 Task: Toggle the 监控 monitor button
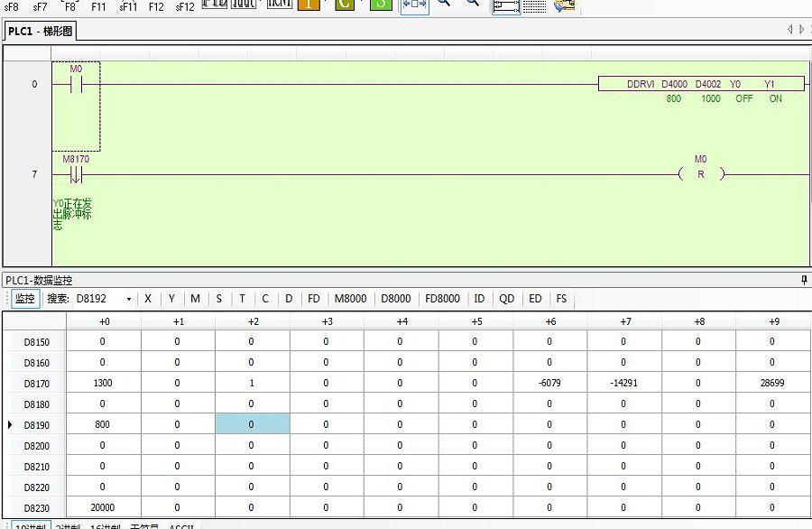(x=25, y=299)
